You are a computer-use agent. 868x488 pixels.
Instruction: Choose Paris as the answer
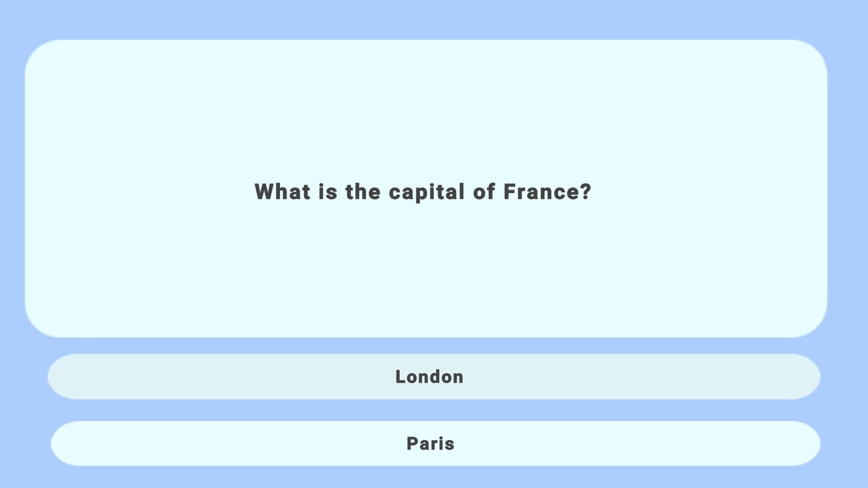point(435,443)
